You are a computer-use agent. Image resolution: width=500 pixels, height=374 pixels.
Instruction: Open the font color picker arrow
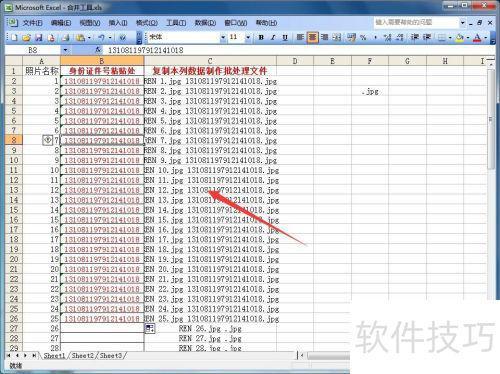pos(486,37)
